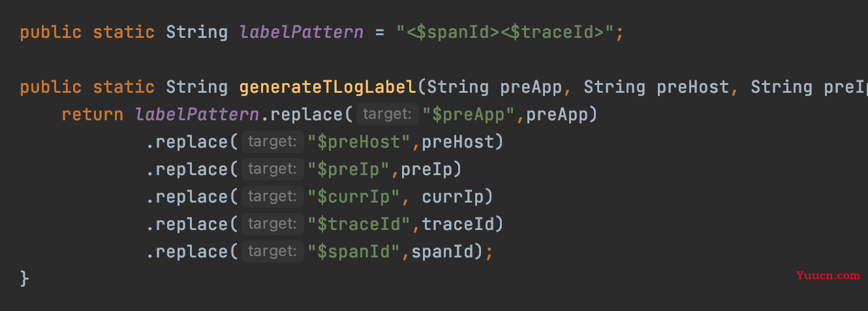The image size is (868, 311).
Task: Click the closing curly brace of the method
Action: coord(25,279)
